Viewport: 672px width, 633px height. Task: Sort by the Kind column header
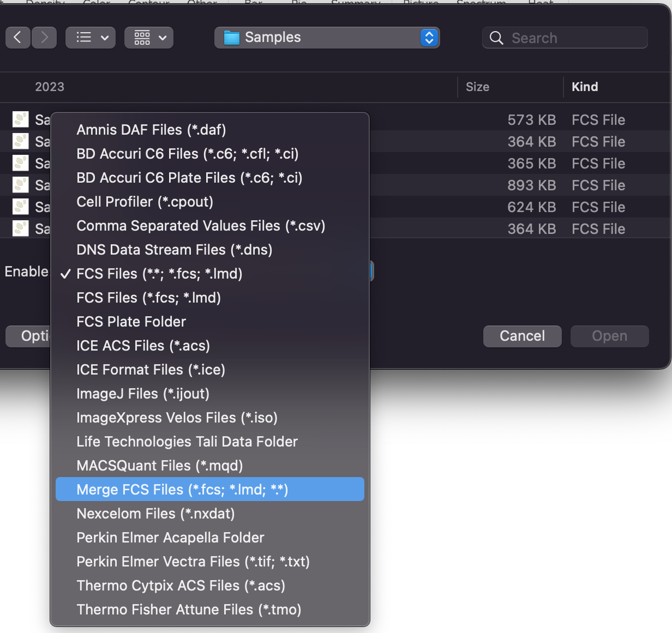point(585,87)
